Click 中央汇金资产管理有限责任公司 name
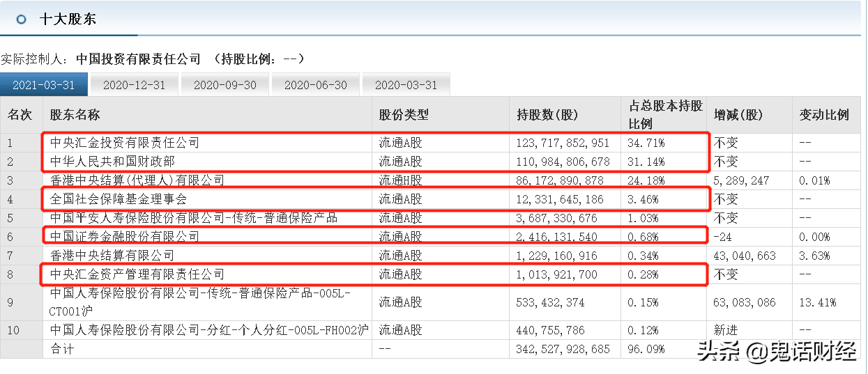This screenshot has height=374, width=868. click(x=137, y=274)
